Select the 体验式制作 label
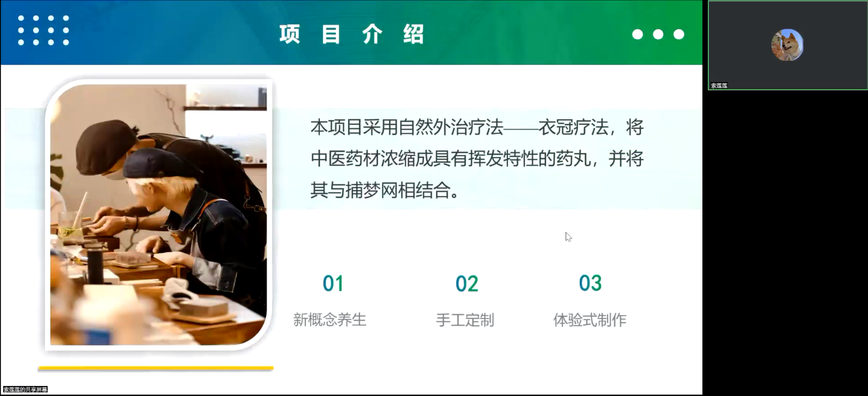 tap(590, 319)
